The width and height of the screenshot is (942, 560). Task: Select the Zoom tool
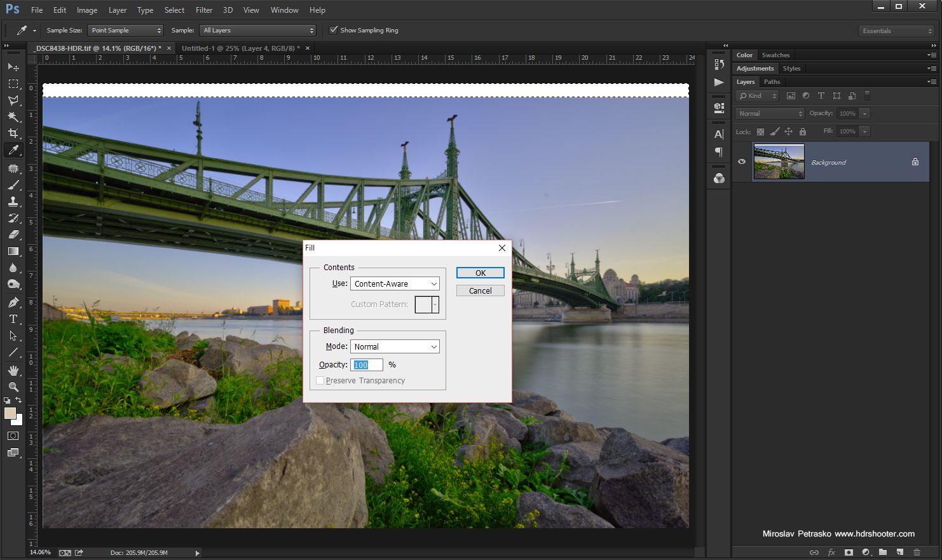(x=14, y=386)
